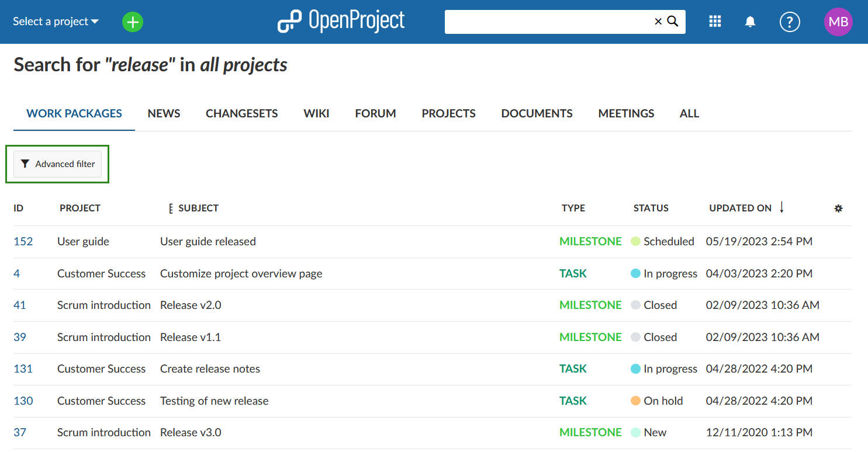
Task: Click the green plus create button
Action: click(133, 22)
